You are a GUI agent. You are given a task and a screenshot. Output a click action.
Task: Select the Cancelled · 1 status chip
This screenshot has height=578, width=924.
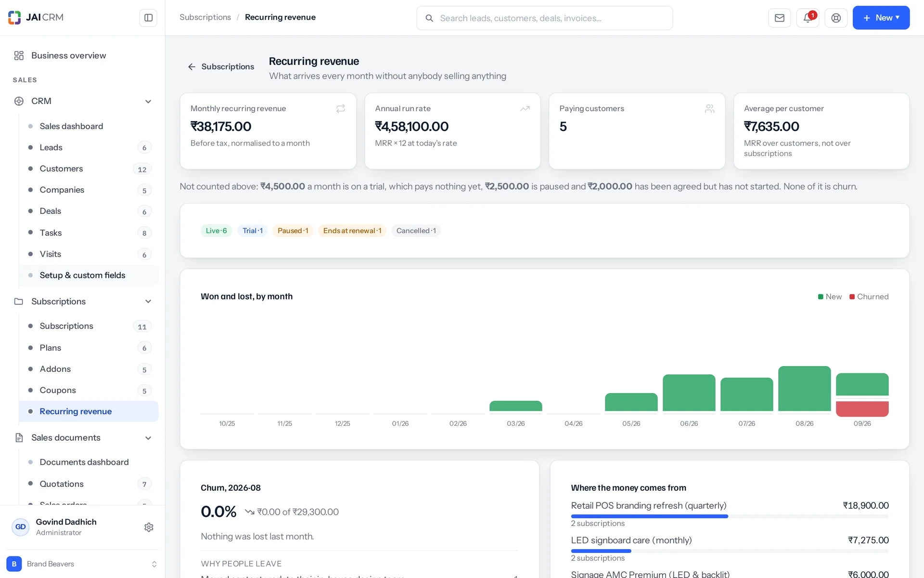(416, 231)
